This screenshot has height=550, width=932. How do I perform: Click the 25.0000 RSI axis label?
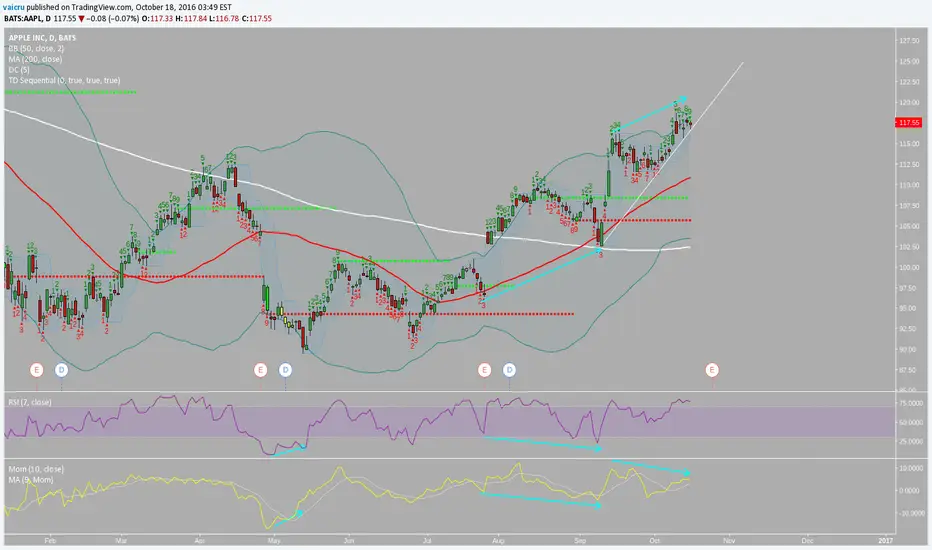910,442
